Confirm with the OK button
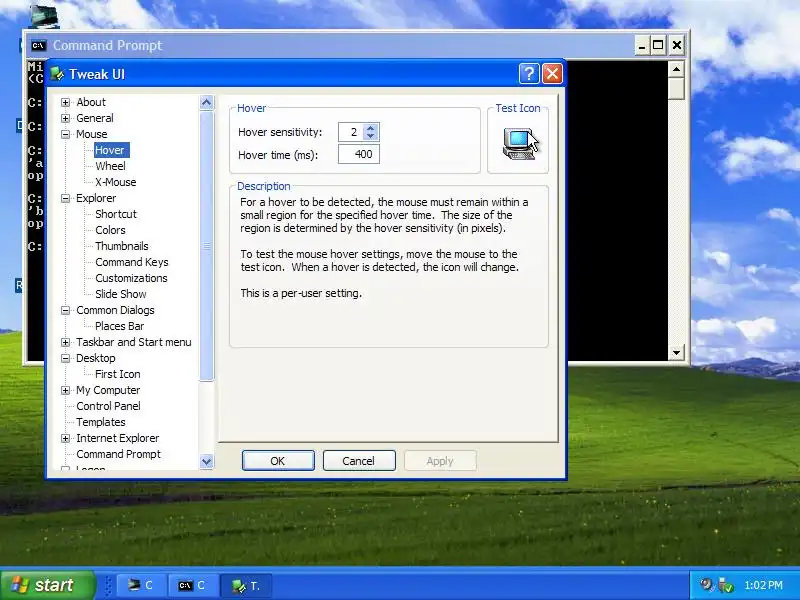Viewport: 800px width, 600px height. tap(278, 461)
